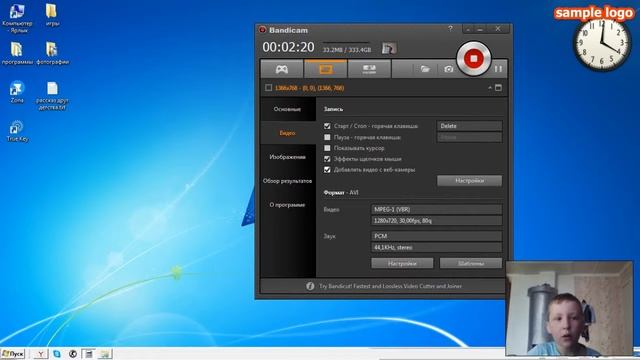Click the PCM audio codec field
Image resolution: width=640 pixels, height=360 pixels.
coord(436,236)
